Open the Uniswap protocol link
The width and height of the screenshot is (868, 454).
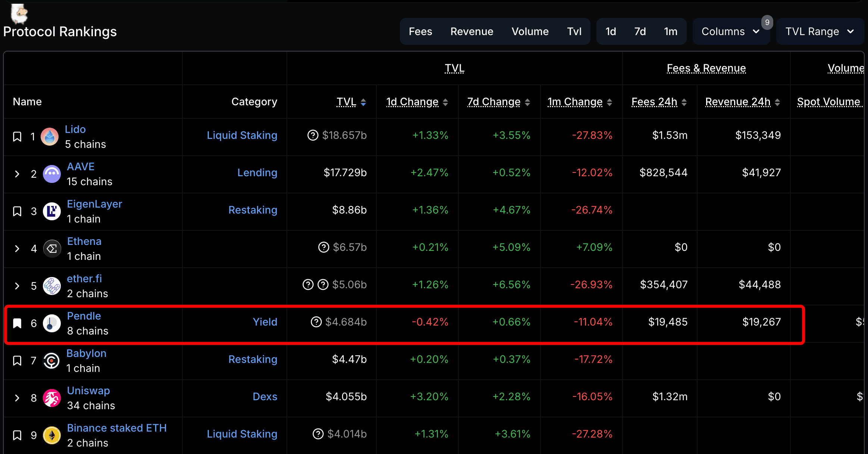[88, 391]
